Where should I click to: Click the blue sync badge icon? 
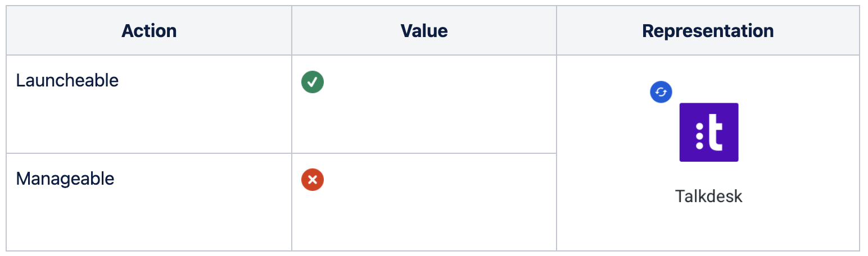(661, 92)
